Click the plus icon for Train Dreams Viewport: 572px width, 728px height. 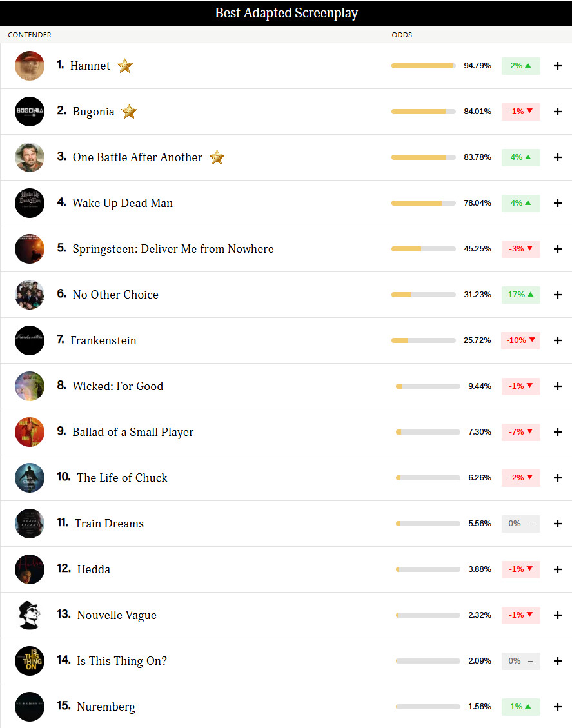[558, 523]
